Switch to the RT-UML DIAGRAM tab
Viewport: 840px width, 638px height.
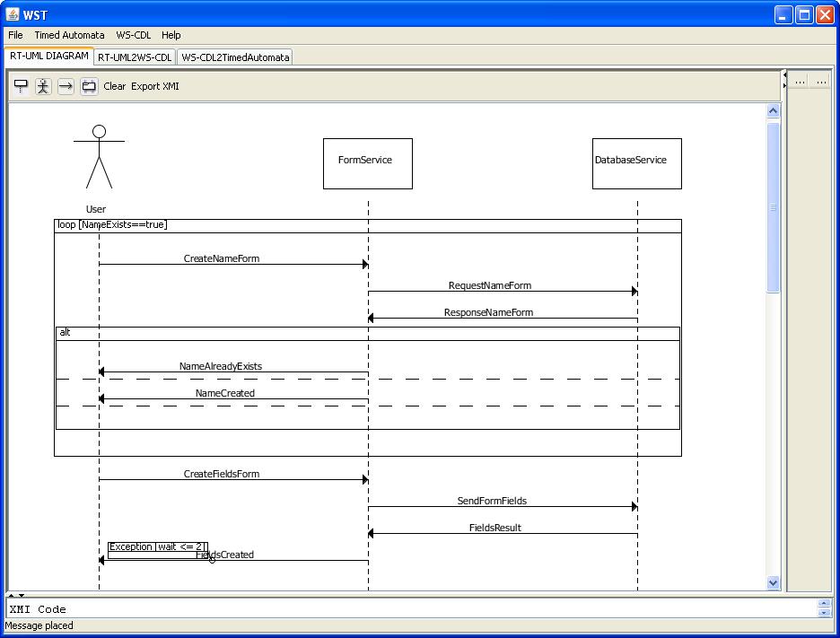(49, 57)
